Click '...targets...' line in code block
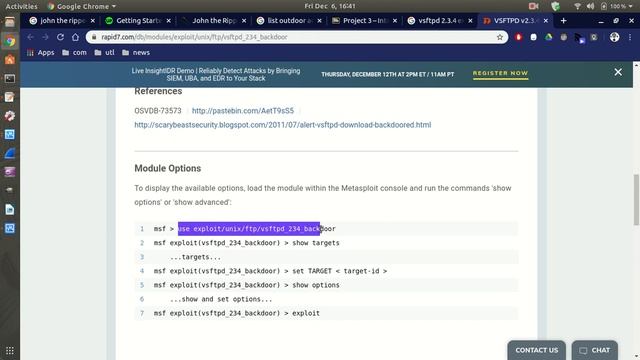 (x=196, y=257)
